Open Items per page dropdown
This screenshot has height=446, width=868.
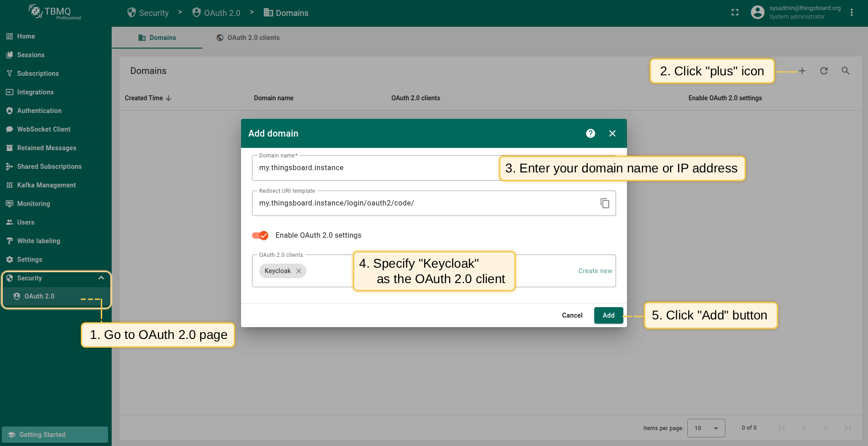(706, 428)
